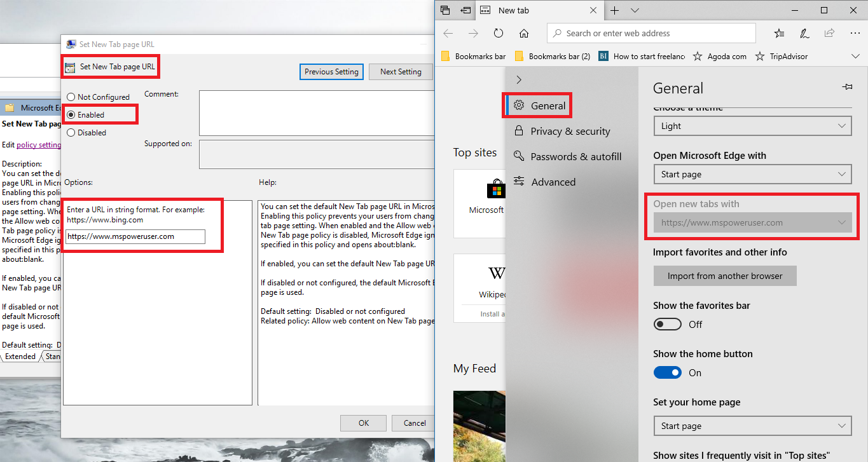
Task: Click policy settings icon beside the dialog heading
Action: point(71,67)
